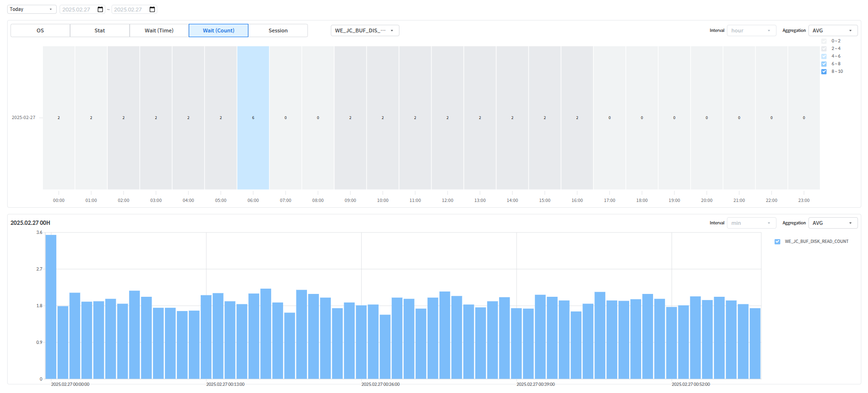Toggle the 8~10 range legend checkbox

[x=824, y=71]
